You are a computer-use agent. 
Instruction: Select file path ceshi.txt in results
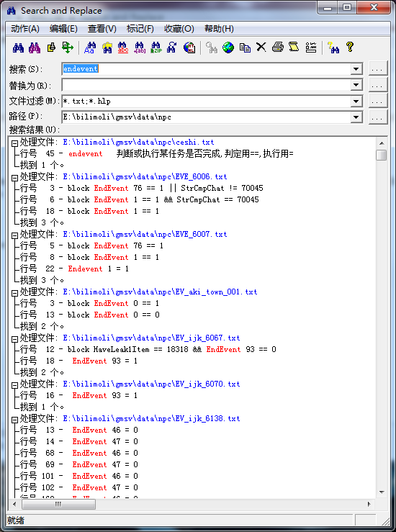click(138, 142)
